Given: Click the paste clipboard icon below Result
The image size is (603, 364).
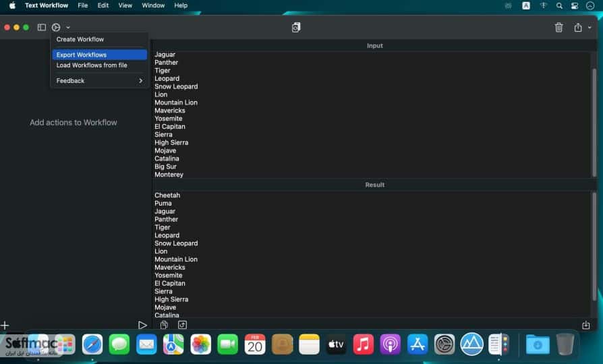Looking at the screenshot, I should [164, 325].
